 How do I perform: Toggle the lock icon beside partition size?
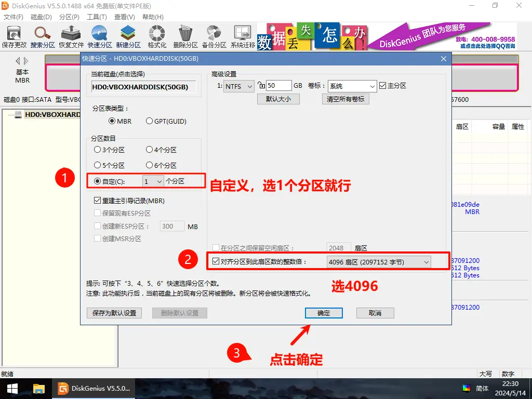tap(261, 85)
